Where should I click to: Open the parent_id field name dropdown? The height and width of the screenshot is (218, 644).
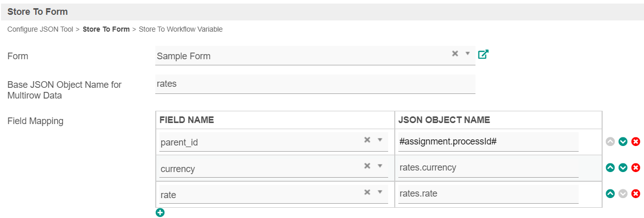(379, 140)
